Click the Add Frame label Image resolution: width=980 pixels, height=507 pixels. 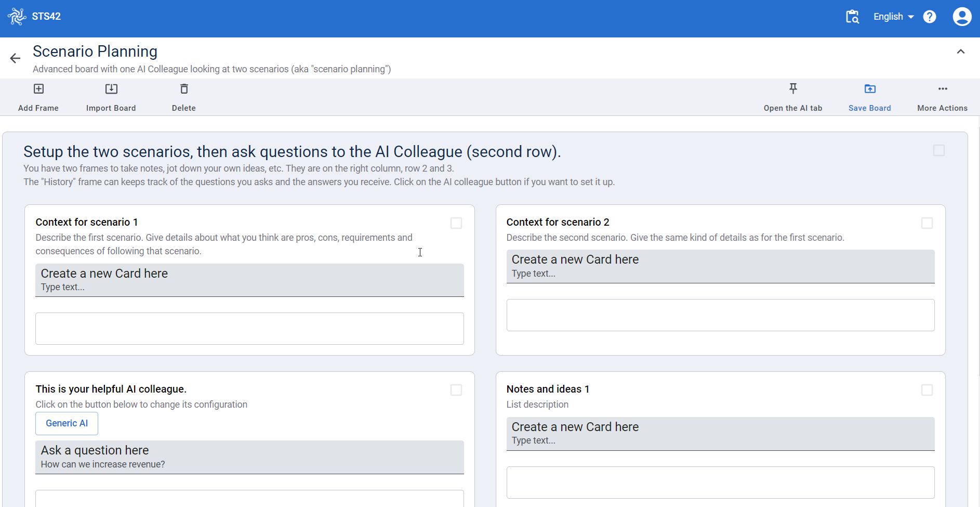tap(38, 108)
